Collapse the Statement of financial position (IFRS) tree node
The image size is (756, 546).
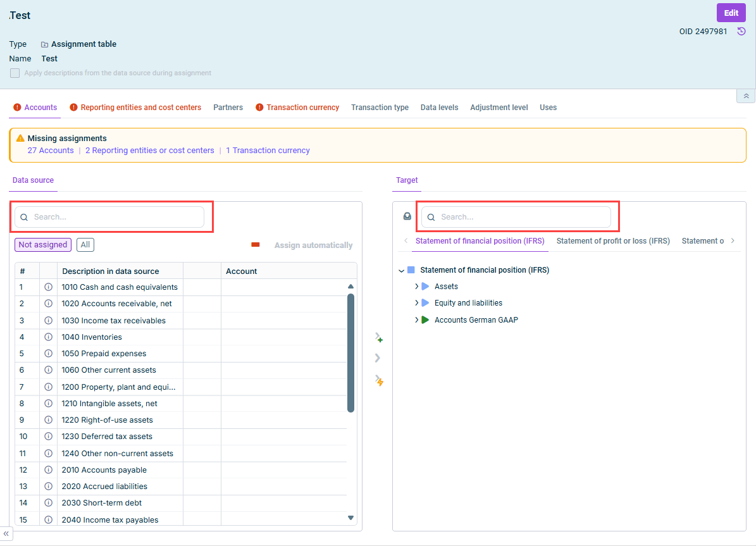(401, 271)
